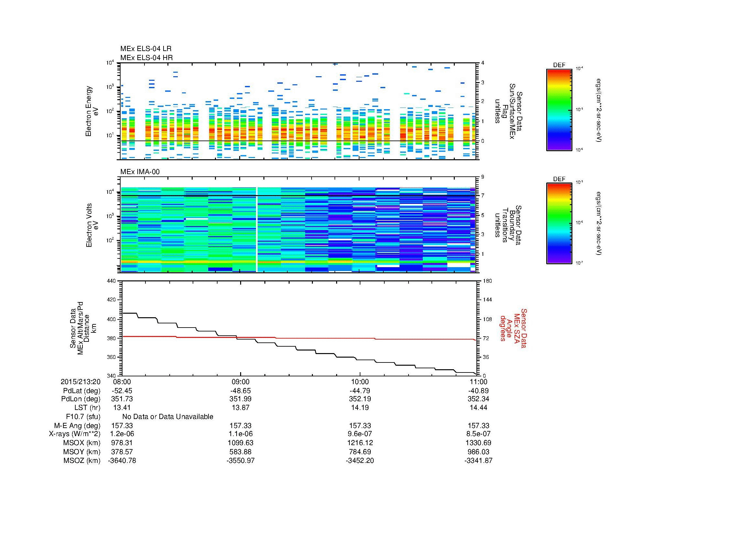This screenshot has height=534, width=756.
Task: Click the '09:00' time tick label
Action: [x=241, y=382]
